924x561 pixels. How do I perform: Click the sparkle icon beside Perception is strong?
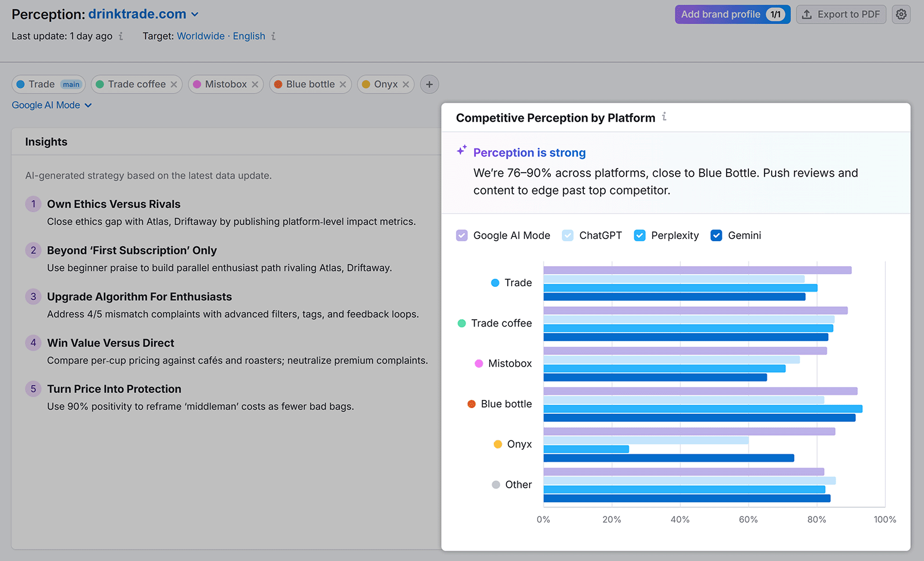click(x=461, y=150)
